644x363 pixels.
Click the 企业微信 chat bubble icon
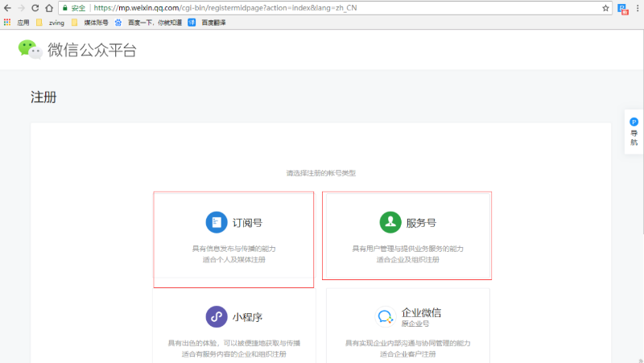click(x=386, y=316)
